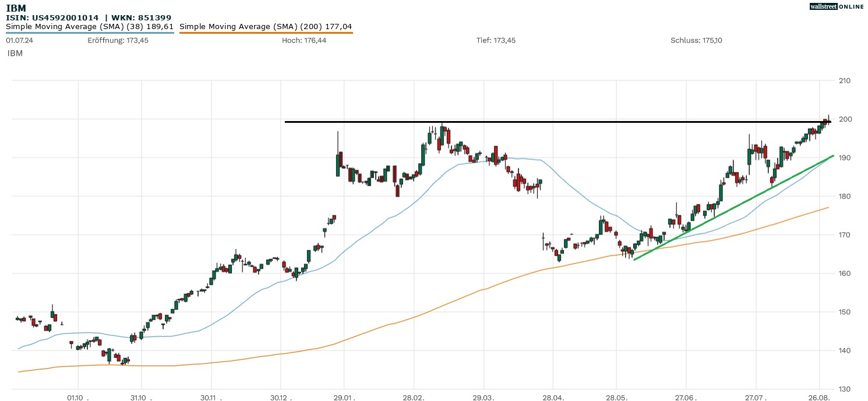Click the wallstreet ONLINE logo

click(x=837, y=6)
